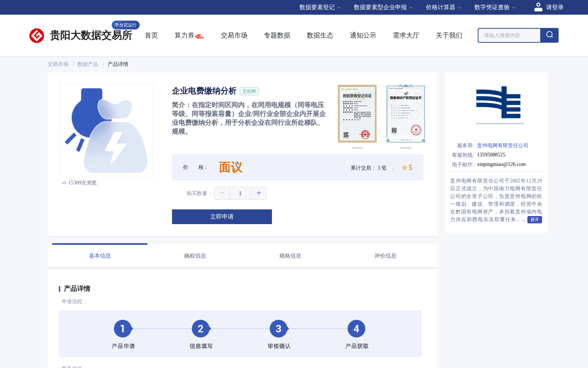Click the star rating icon
This screenshot has width=588, height=368.
(x=404, y=167)
